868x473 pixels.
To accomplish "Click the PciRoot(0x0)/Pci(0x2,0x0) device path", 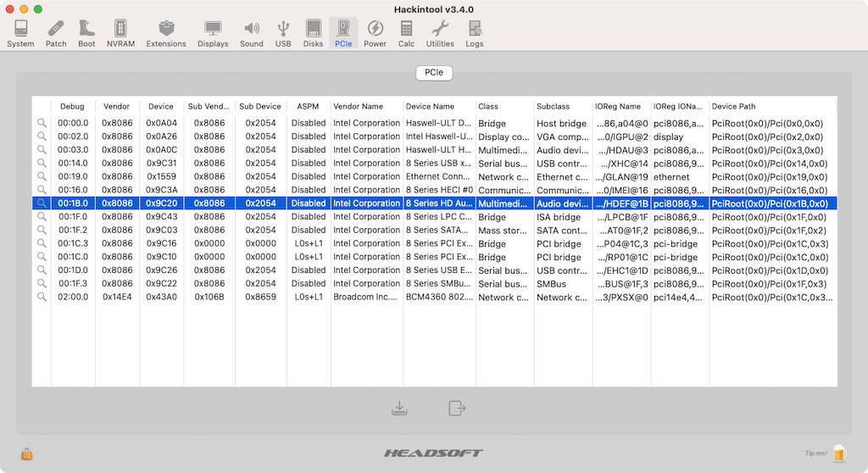I will point(767,136).
